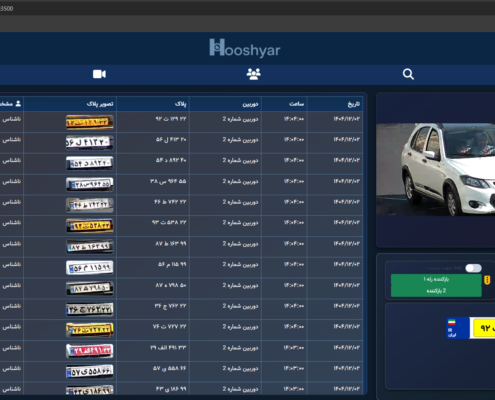Click the Hooshyar logo
This screenshot has height=400, width=495.
coord(245,49)
